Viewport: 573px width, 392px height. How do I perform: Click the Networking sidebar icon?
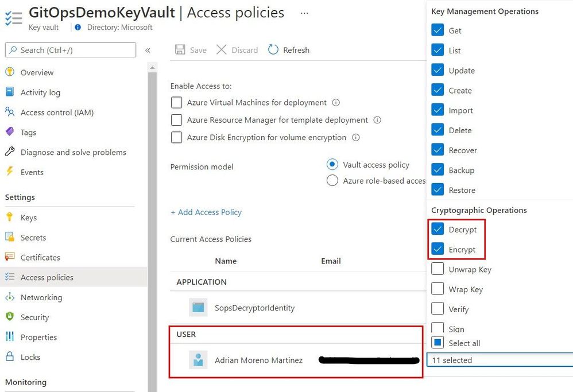tap(10, 297)
